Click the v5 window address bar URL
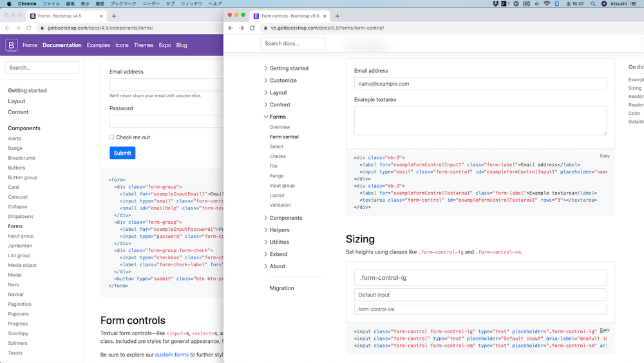Image resolution: width=644 pixels, height=363 pixels. 327,28
